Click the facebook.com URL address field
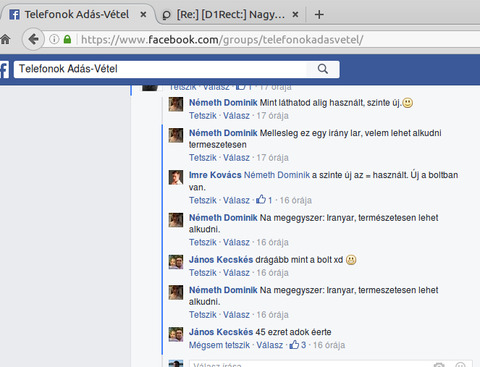 (222, 40)
